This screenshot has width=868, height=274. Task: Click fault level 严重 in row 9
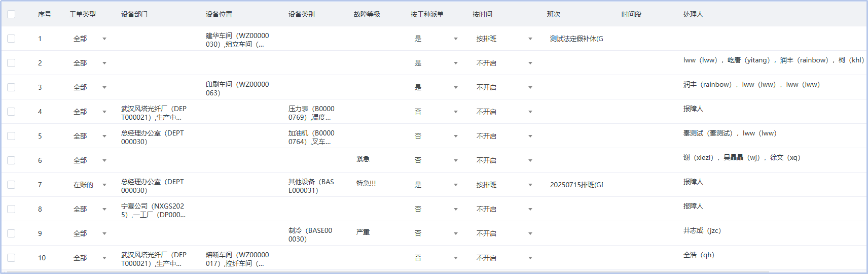click(x=363, y=232)
